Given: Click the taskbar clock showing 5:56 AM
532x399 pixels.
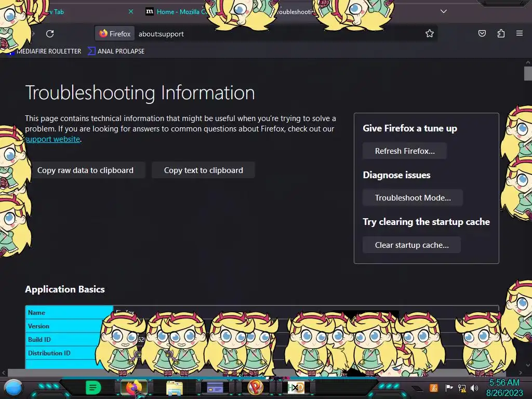Looking at the screenshot, I should (504, 388).
